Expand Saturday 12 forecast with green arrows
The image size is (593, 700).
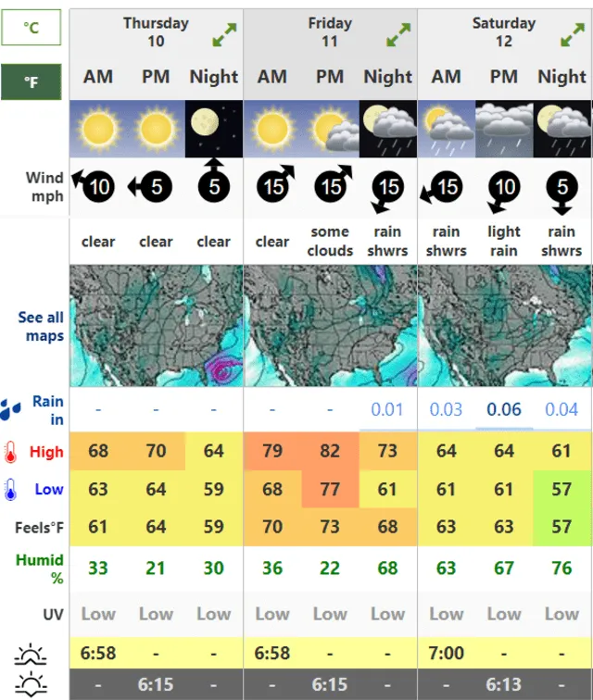(x=573, y=36)
